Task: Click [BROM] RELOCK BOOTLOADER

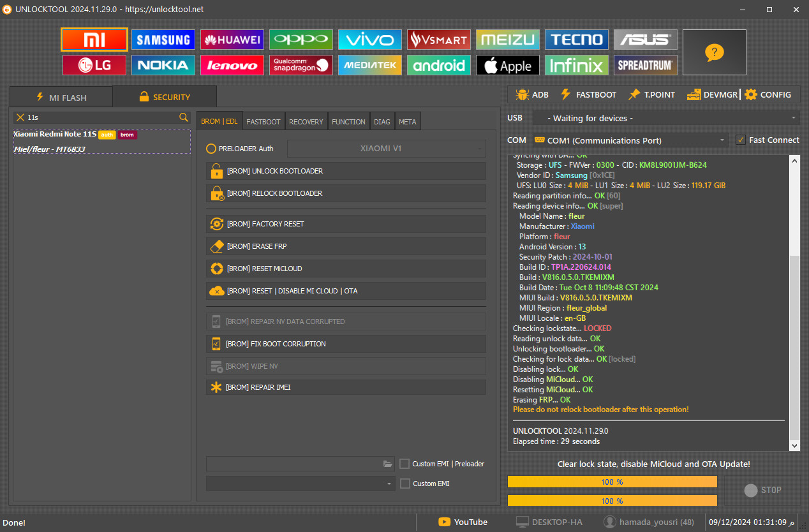Action: click(x=346, y=193)
